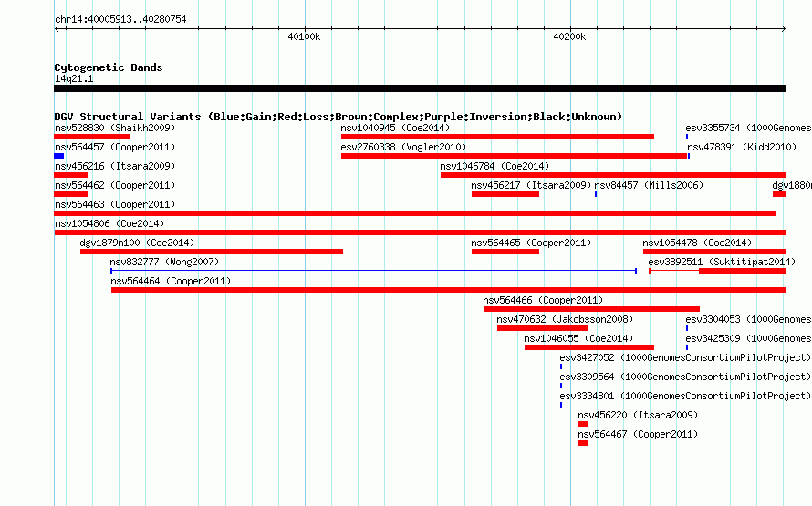Image resolution: width=812 pixels, height=506 pixels.
Task: Click esv2760338 (Vogler2010) label
Action: [403, 147]
